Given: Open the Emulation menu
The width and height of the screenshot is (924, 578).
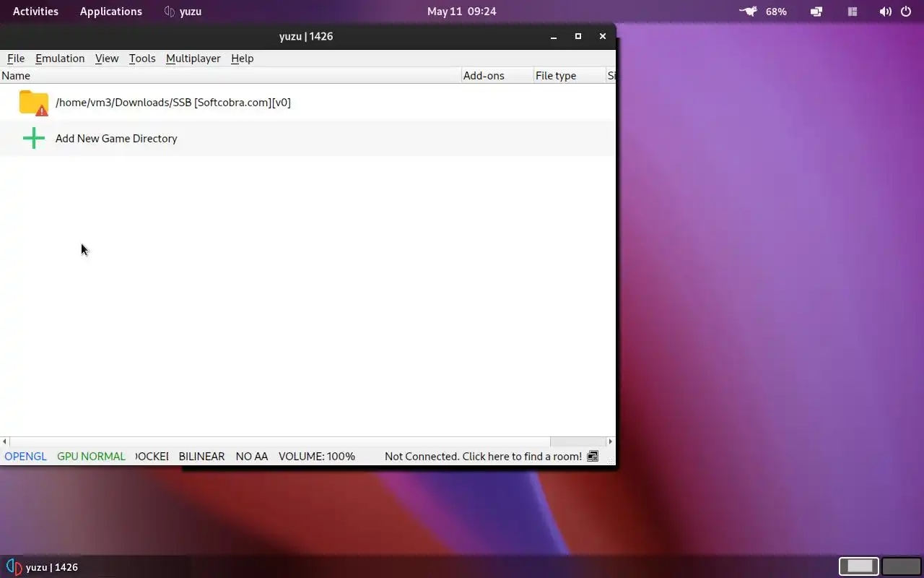Looking at the screenshot, I should [x=60, y=59].
